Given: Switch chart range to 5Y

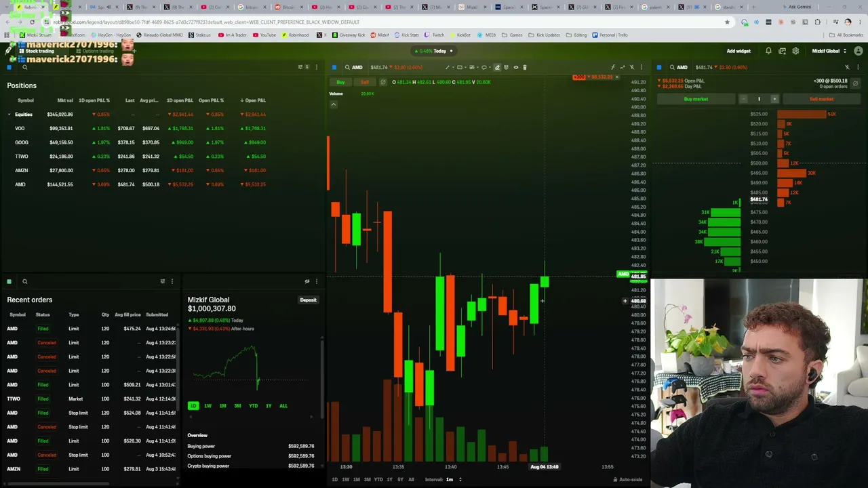Looking at the screenshot, I should [x=400, y=479].
